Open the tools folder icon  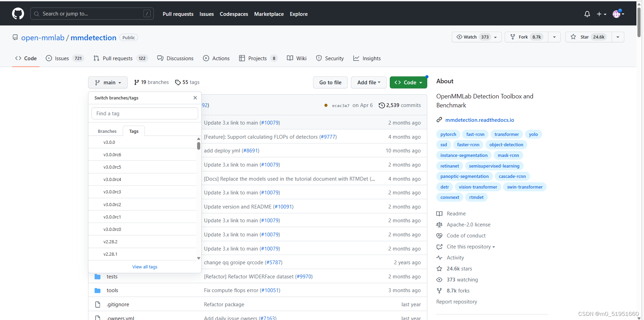click(98, 290)
